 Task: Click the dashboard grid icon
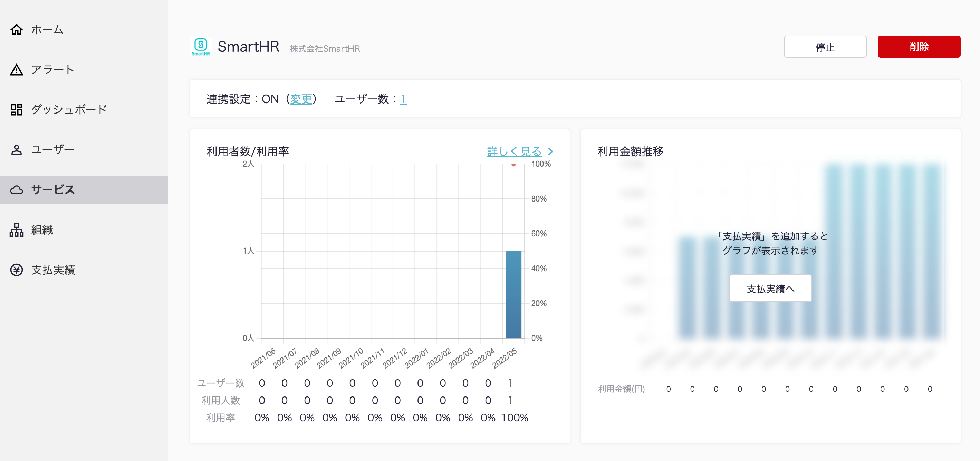pos(16,109)
